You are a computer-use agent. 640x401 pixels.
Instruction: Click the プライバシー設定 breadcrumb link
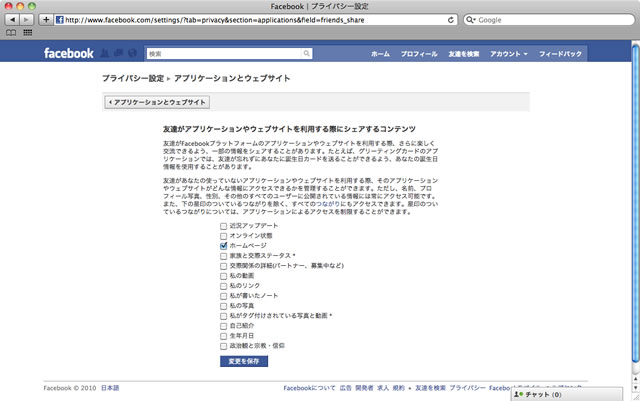click(133, 78)
